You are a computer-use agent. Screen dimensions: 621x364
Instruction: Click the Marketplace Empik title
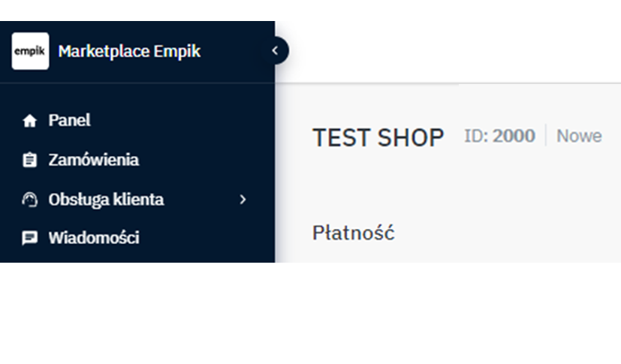coord(129,51)
